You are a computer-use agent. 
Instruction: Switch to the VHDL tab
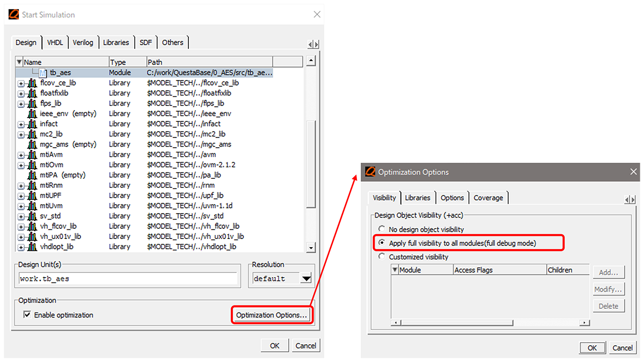(x=55, y=42)
